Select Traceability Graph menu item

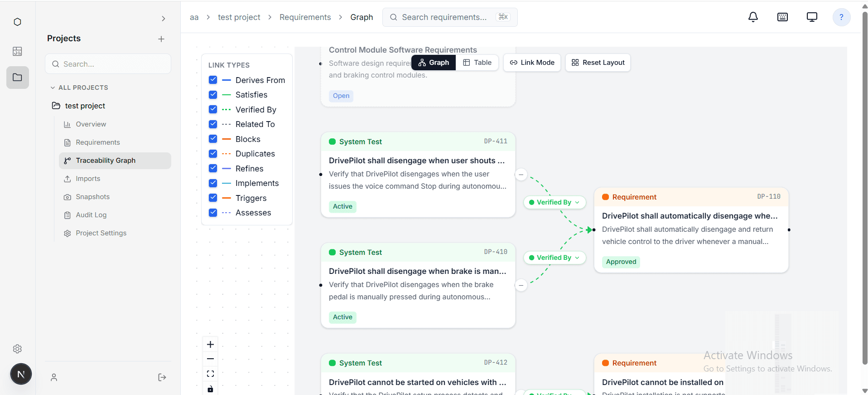click(x=115, y=161)
